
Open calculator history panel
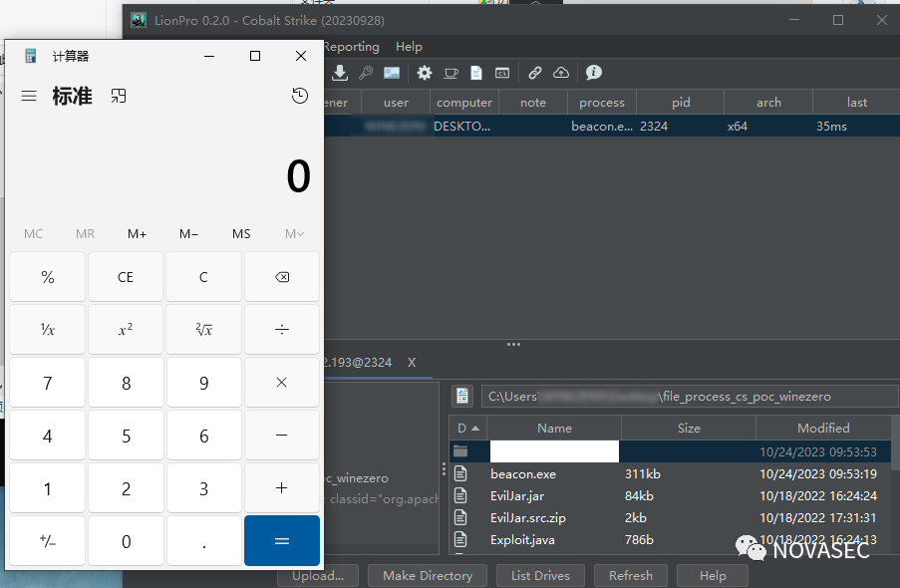(300, 96)
